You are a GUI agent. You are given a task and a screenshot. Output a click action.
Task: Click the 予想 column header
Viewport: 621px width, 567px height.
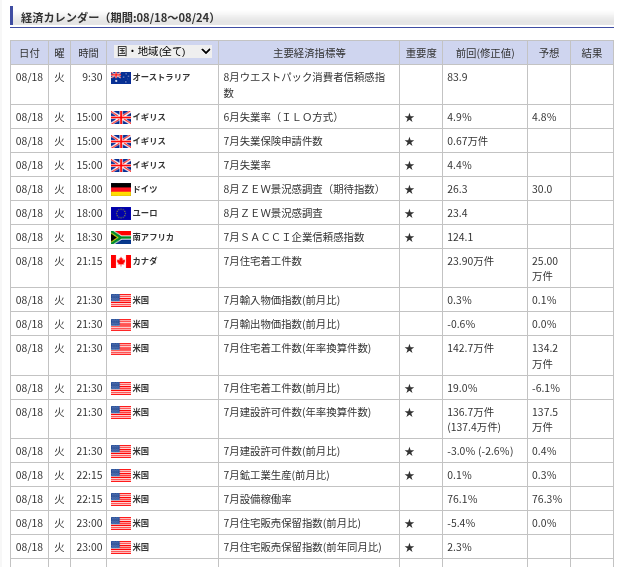(x=549, y=53)
